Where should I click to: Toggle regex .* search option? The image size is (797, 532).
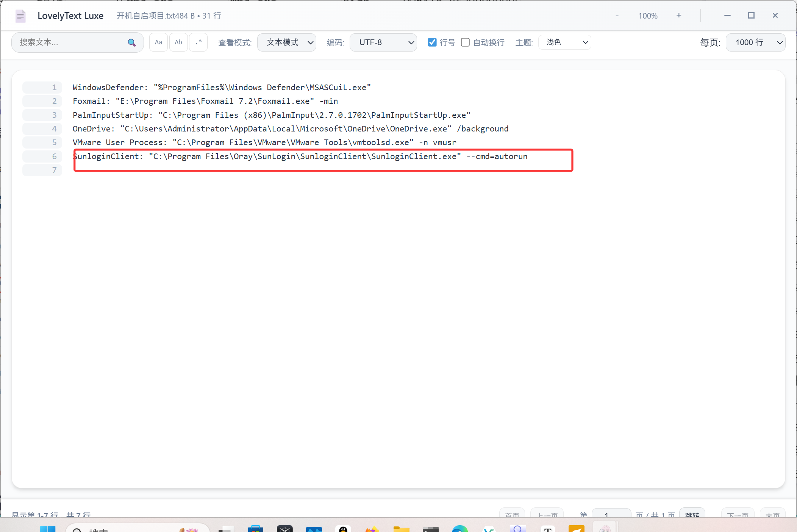tap(198, 42)
